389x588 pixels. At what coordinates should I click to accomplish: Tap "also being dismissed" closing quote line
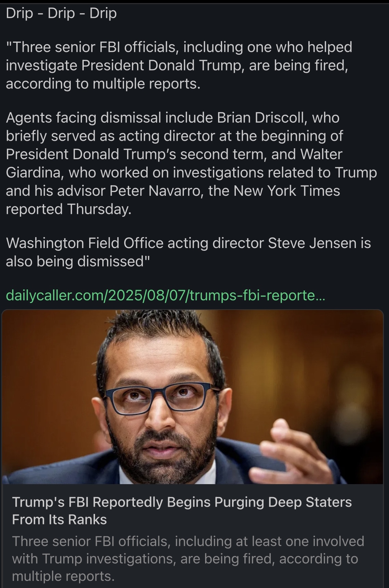coord(78,261)
